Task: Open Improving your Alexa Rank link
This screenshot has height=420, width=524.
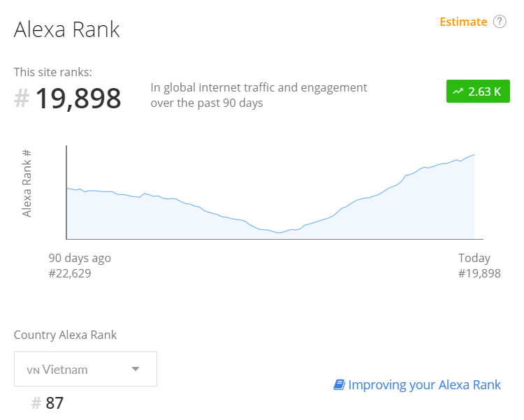Action: (424, 385)
